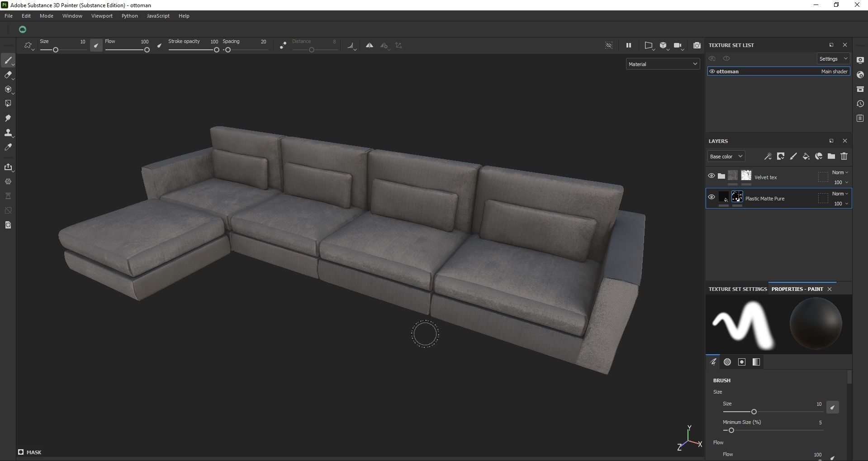Change blend mode of Plastic Matte Pure
This screenshot has width=868, height=461.
pos(840,194)
